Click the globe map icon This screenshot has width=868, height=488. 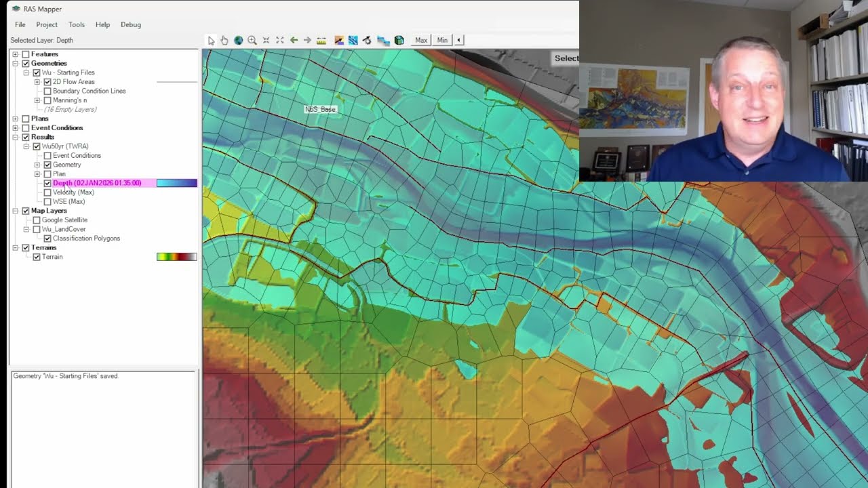238,41
